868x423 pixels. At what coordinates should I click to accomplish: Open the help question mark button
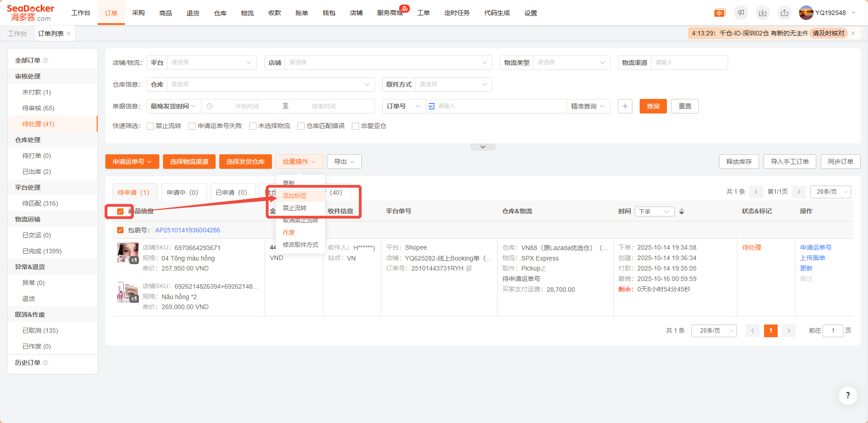pos(848,396)
